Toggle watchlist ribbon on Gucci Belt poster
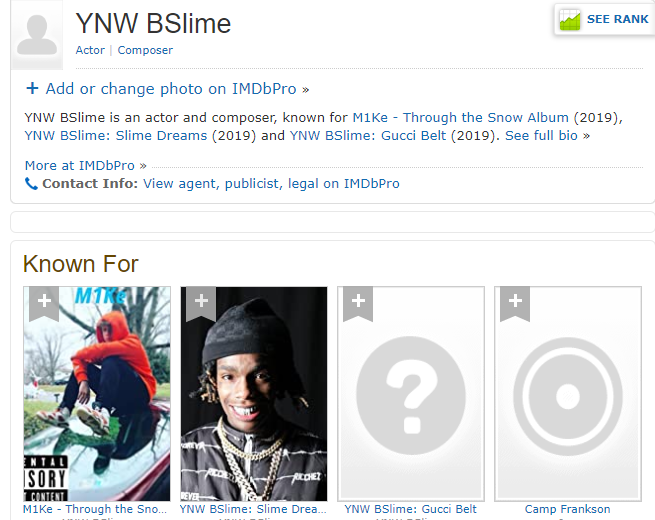The height and width of the screenshot is (520, 655). 358,304
